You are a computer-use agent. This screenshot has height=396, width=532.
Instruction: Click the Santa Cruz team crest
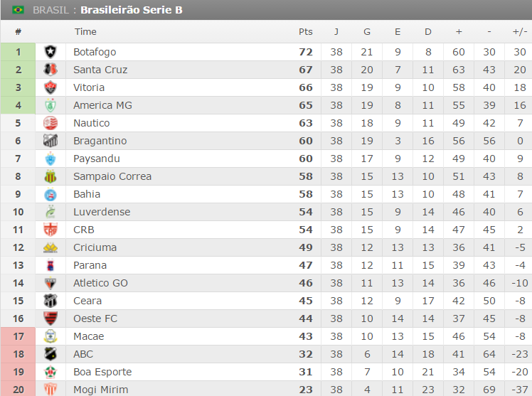click(50, 70)
